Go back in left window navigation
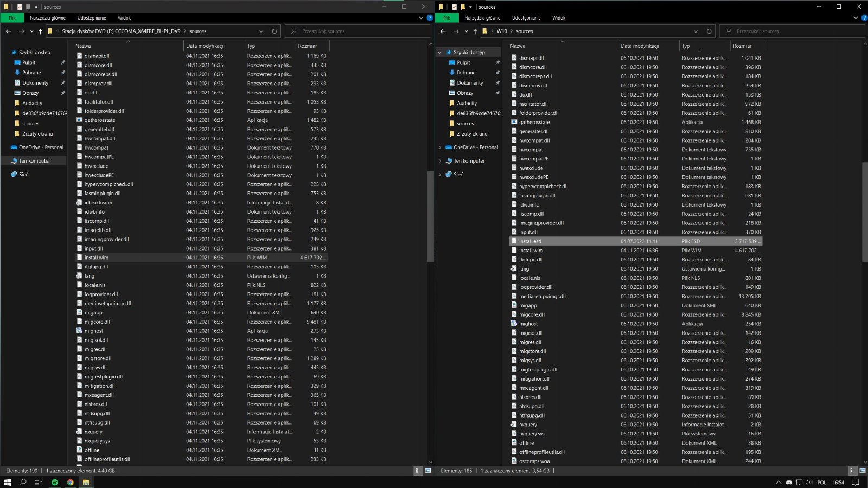868x488 pixels. [x=8, y=31]
